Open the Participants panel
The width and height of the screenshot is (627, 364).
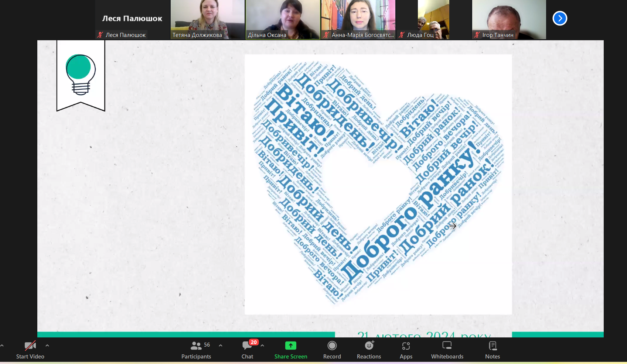point(196,350)
